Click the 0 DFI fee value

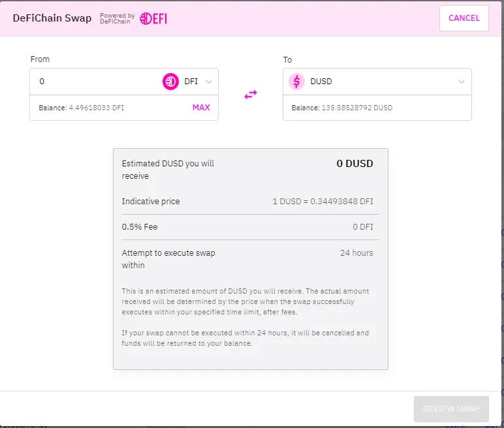[362, 227]
